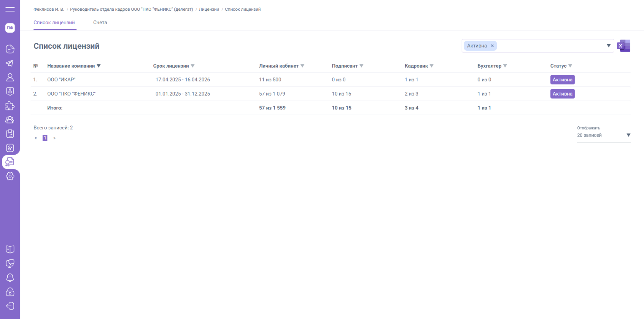Open the puzzle piece icon in sidebar
The height and width of the screenshot is (319, 644).
[x=10, y=106]
